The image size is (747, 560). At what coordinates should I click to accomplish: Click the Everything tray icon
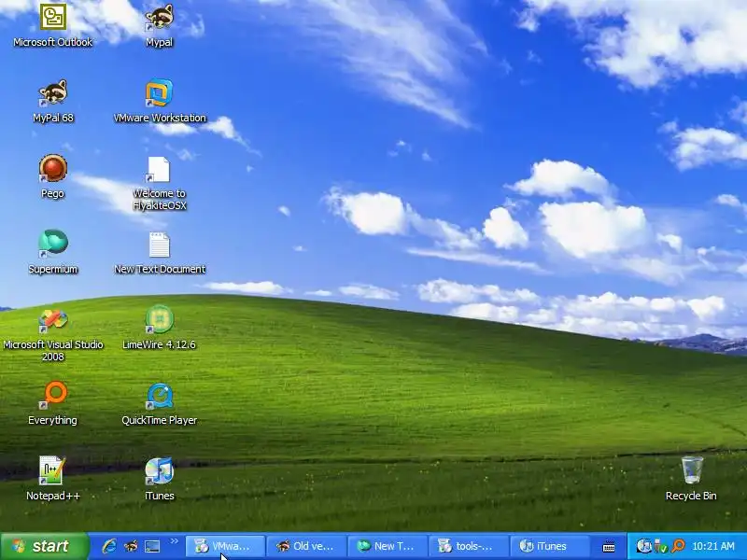point(678,546)
